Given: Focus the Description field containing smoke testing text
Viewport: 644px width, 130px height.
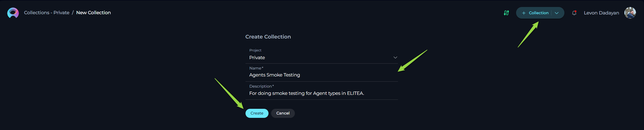Looking at the screenshot, I should (320, 93).
